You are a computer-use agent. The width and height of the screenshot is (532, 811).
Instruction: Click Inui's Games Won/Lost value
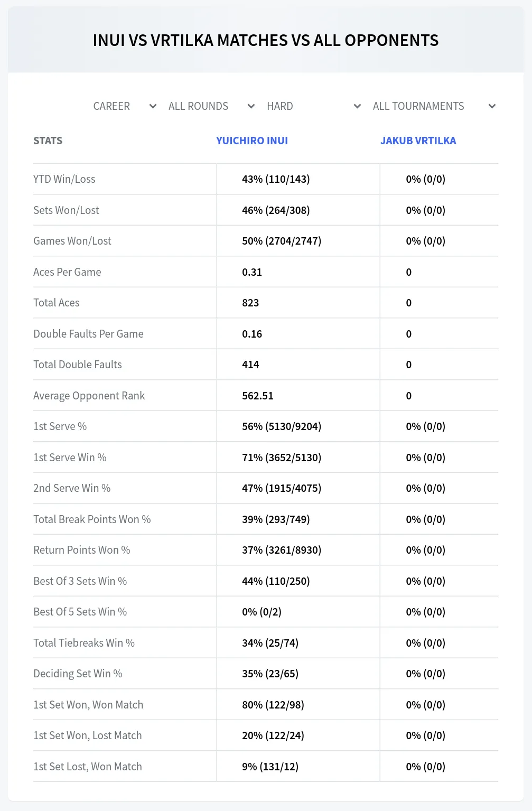pyautogui.click(x=282, y=241)
